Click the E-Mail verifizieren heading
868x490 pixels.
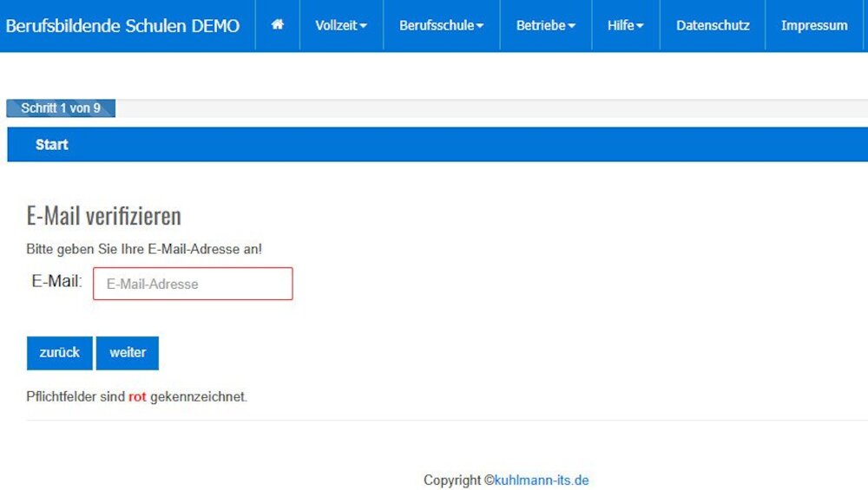[x=104, y=216]
